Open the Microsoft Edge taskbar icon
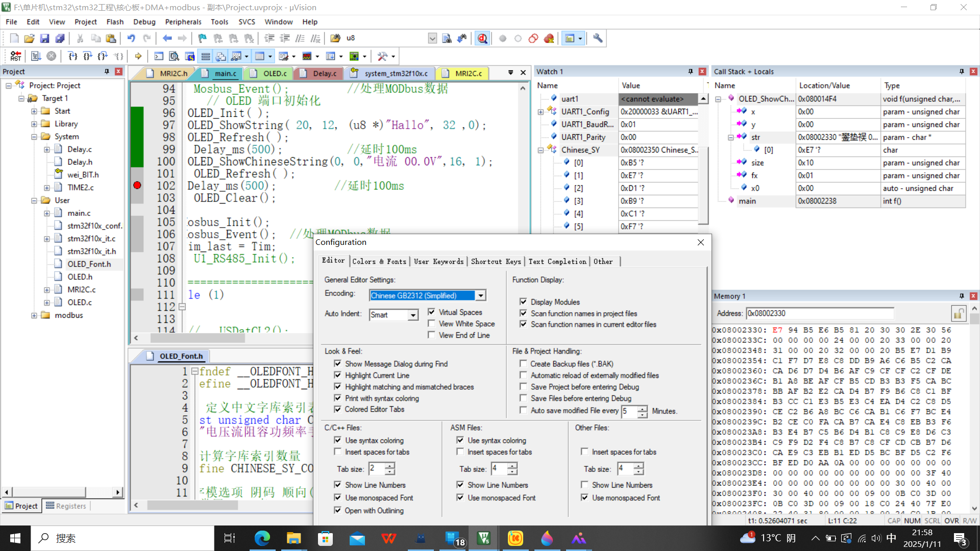The height and width of the screenshot is (551, 980). (x=262, y=538)
